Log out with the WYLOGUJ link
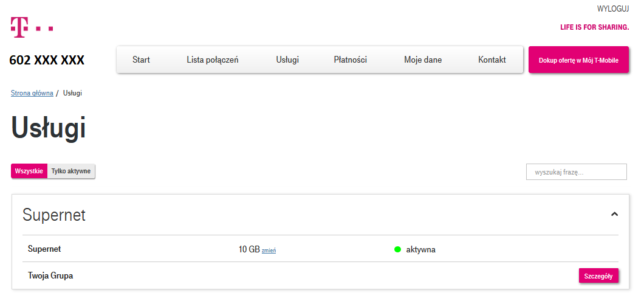 (x=613, y=9)
